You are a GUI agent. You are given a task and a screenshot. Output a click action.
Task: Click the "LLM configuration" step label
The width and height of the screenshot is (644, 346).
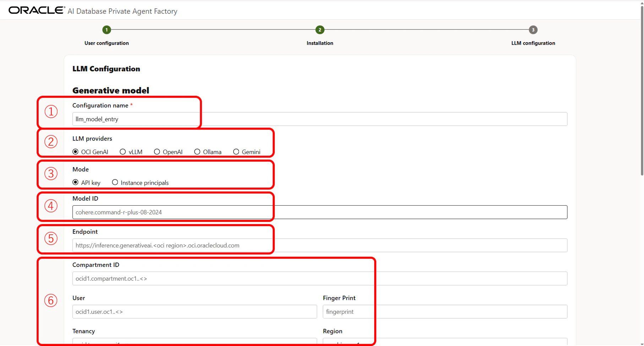tap(533, 43)
